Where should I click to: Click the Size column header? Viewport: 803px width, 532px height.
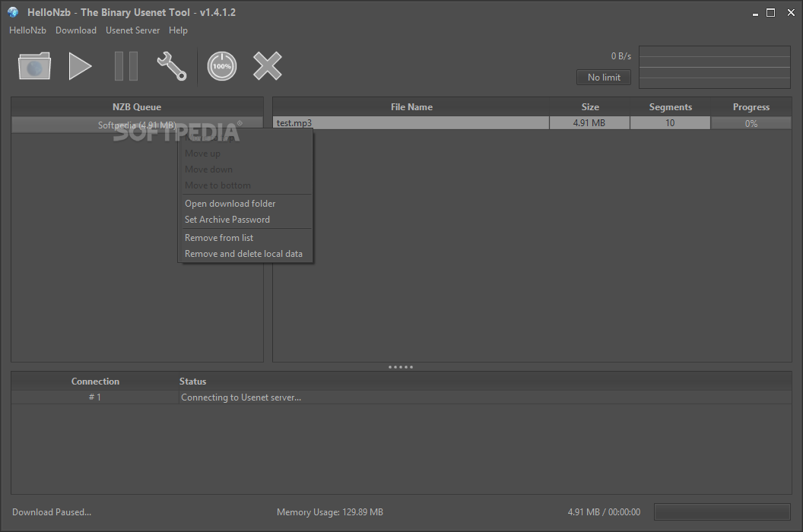590,107
